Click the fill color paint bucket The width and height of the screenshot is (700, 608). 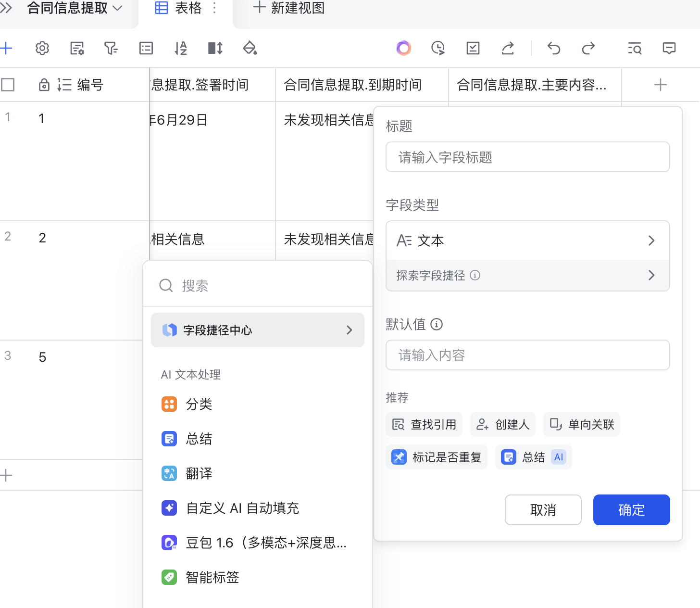click(250, 48)
